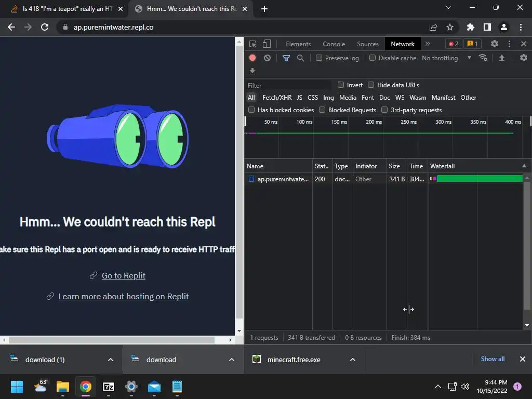Check the 3rd-party requests checkbox
532x399 pixels.
(x=384, y=110)
